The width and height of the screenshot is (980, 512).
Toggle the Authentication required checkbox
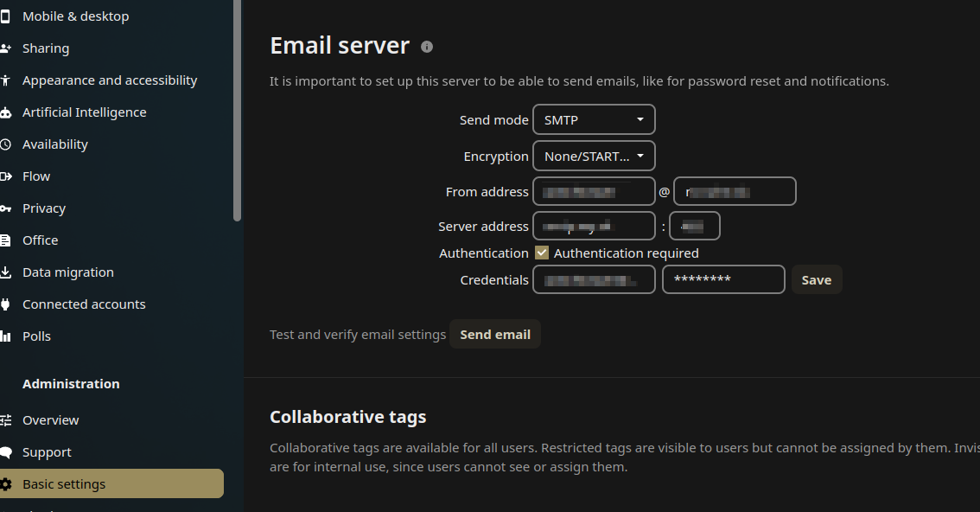(542, 253)
